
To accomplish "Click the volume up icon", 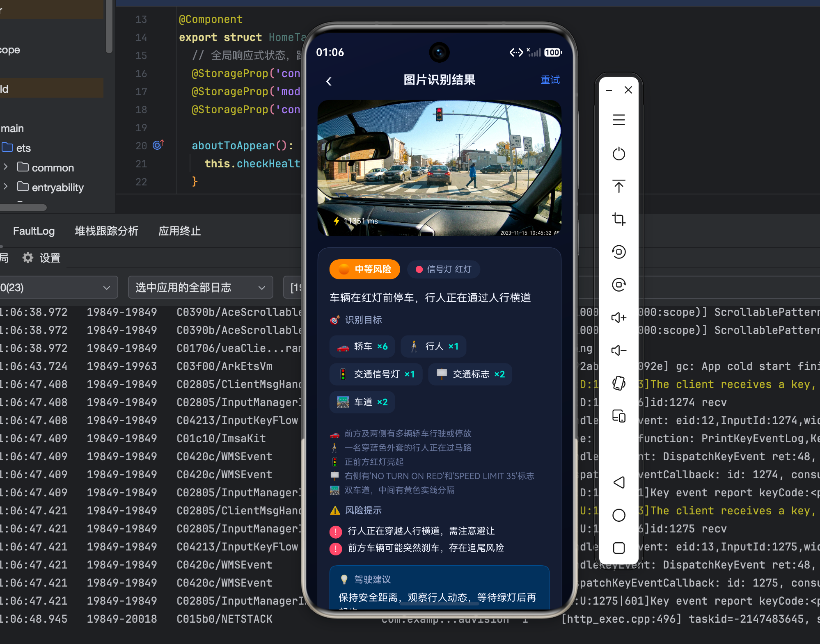I will (x=619, y=317).
